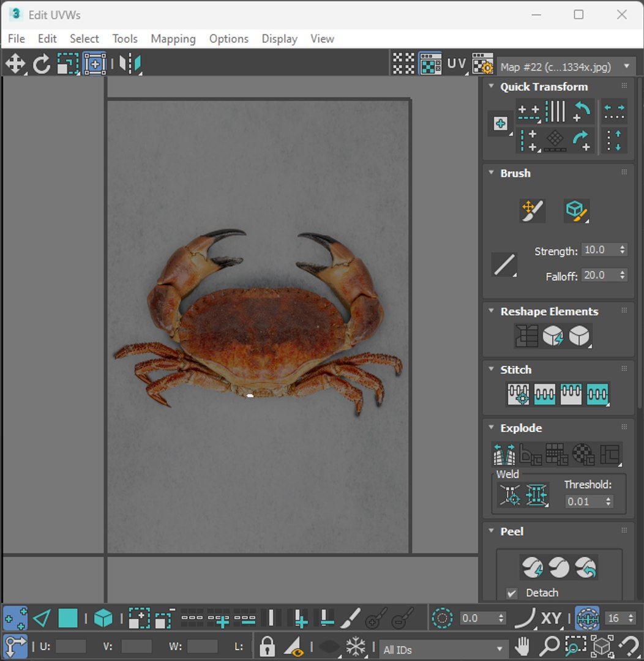Viewport: 644px width, 661px height.
Task: Click the Grow selection icon
Action: [x=139, y=618]
